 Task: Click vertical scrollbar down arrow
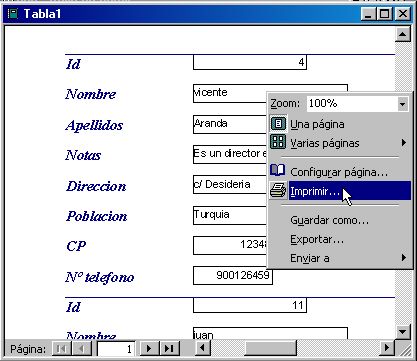click(402, 331)
